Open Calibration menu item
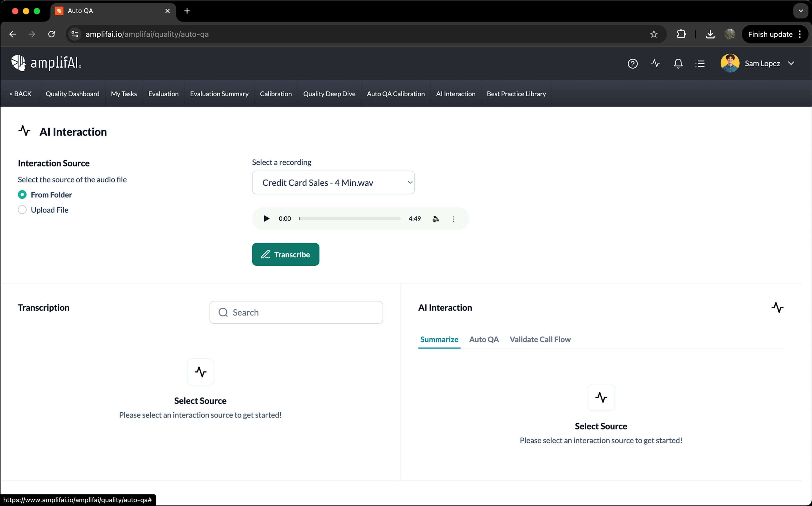Screen dimensions: 812x506 click(x=276, y=94)
